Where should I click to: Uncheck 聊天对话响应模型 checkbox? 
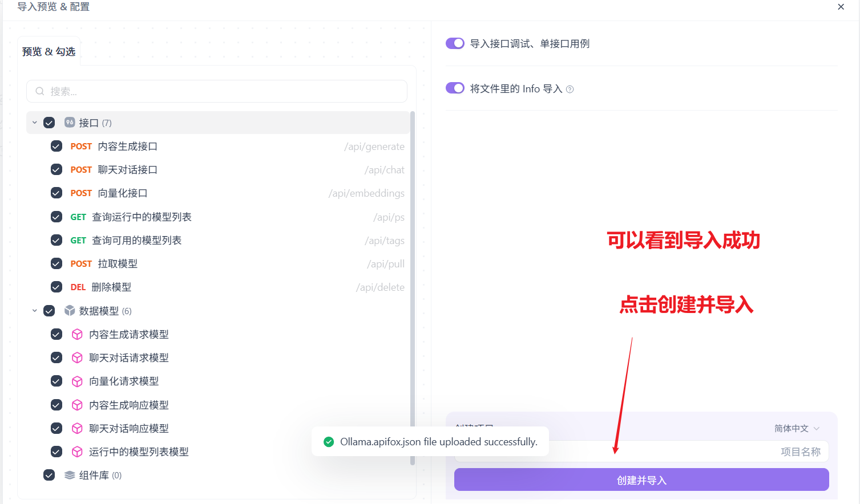click(56, 428)
